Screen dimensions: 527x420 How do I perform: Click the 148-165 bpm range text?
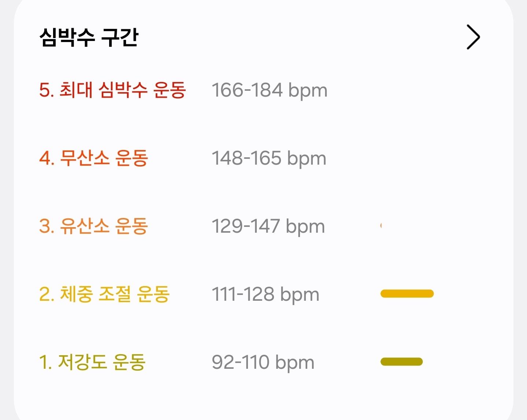pyautogui.click(x=269, y=158)
